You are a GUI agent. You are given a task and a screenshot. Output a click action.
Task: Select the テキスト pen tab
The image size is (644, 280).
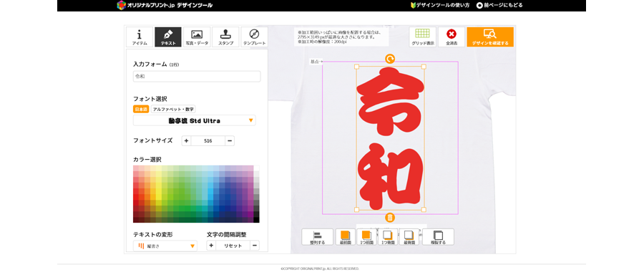168,37
